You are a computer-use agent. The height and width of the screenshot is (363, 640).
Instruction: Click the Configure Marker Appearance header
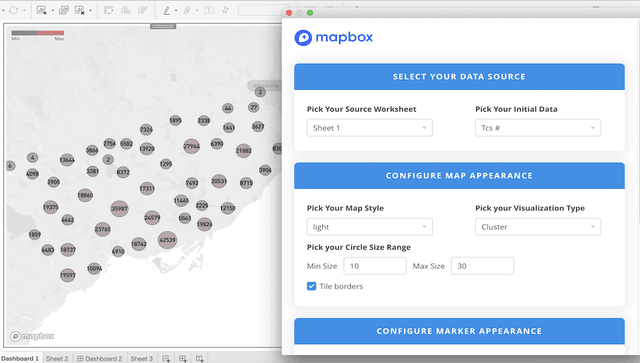click(x=459, y=331)
